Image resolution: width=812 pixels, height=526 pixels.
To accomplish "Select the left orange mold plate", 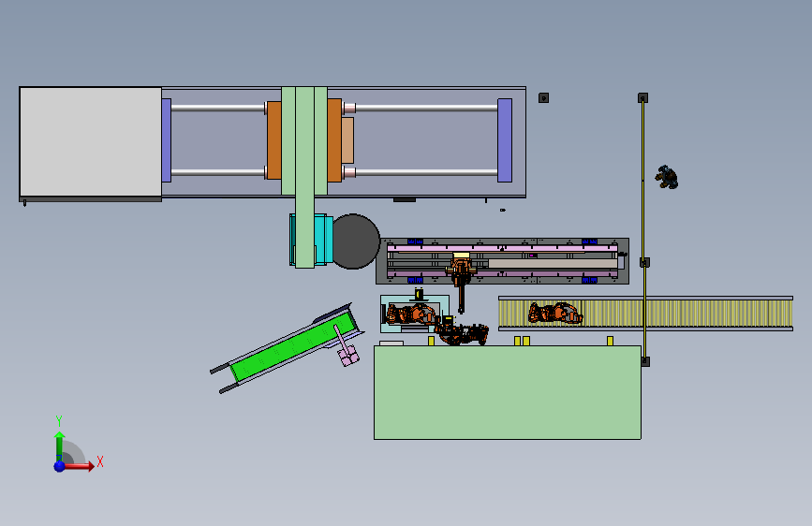I will (274, 140).
